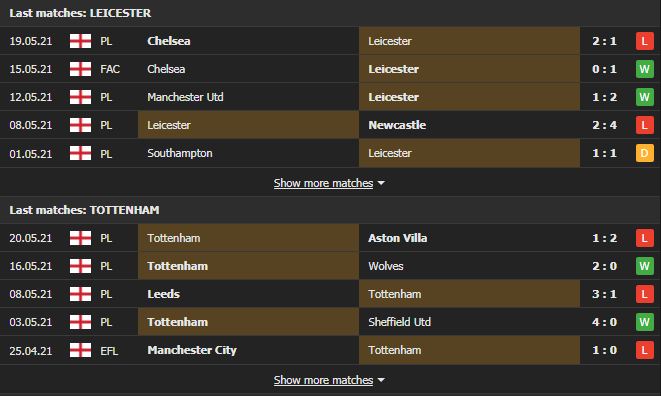Click the Last matches: TOTTENHAM header
Viewport: 661px width, 396px height.
pos(84,210)
